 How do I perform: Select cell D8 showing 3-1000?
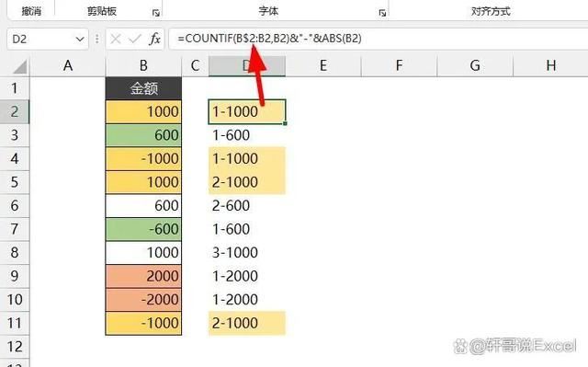247,253
